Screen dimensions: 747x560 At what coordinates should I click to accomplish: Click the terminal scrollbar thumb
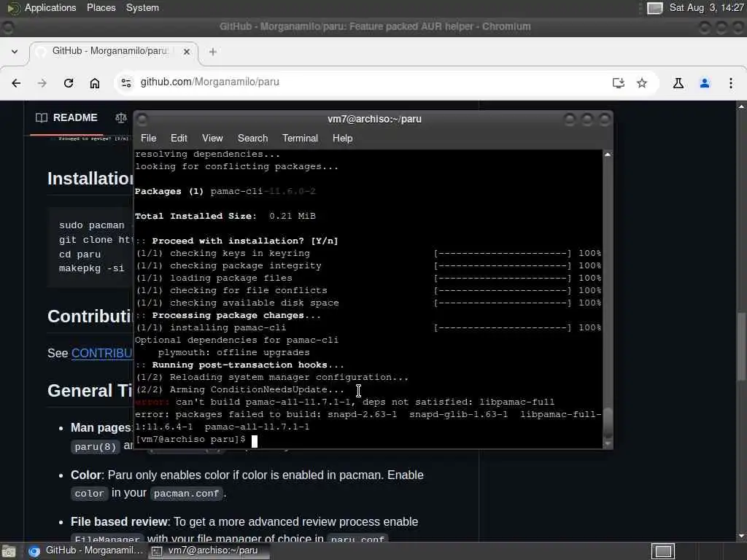pos(608,423)
